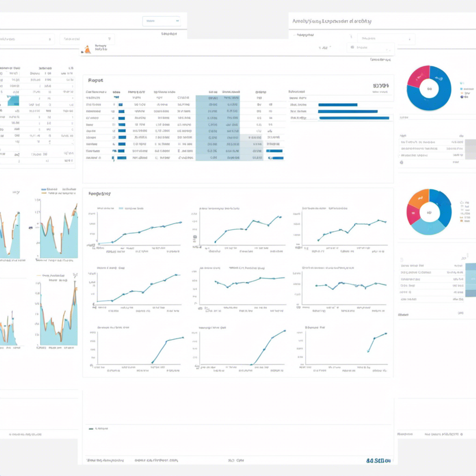Expand the filter dropdown with funnel arrow
The image size is (476, 476).
pyautogui.click(x=87, y=39)
